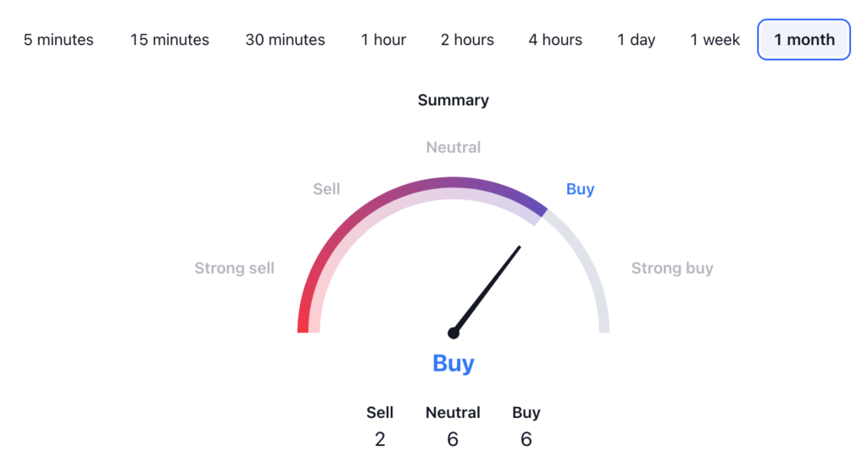The image size is (868, 469).
Task: Click the black gauge needle pointer
Action: [487, 289]
